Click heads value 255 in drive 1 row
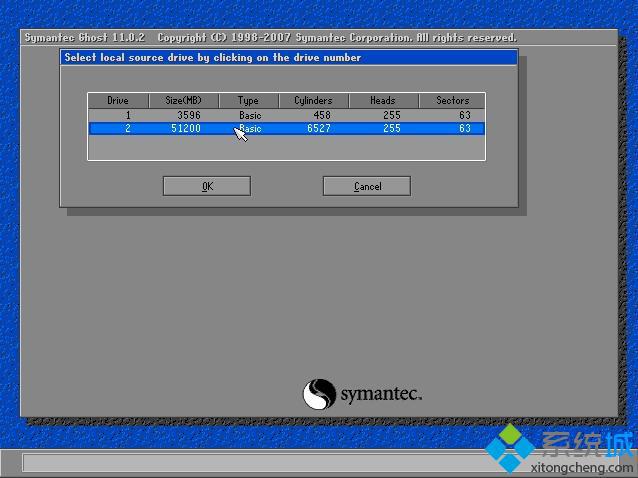The width and height of the screenshot is (638, 478). click(392, 116)
